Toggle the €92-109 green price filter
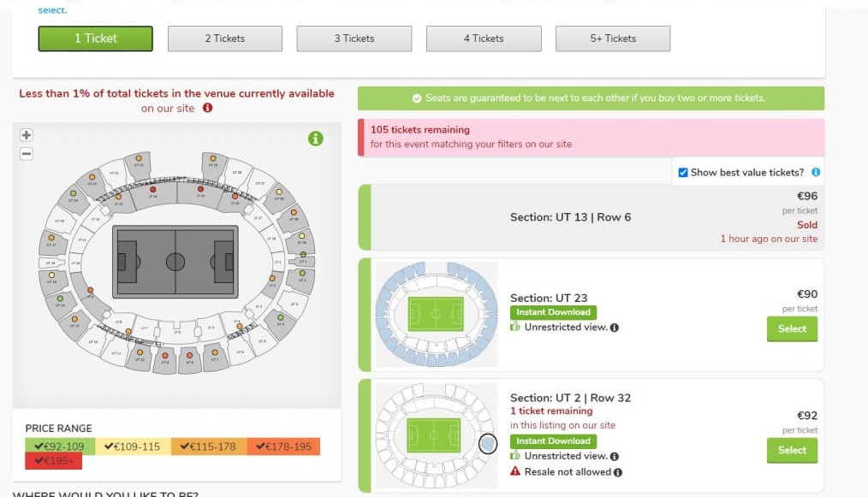868x497 pixels. (60, 446)
